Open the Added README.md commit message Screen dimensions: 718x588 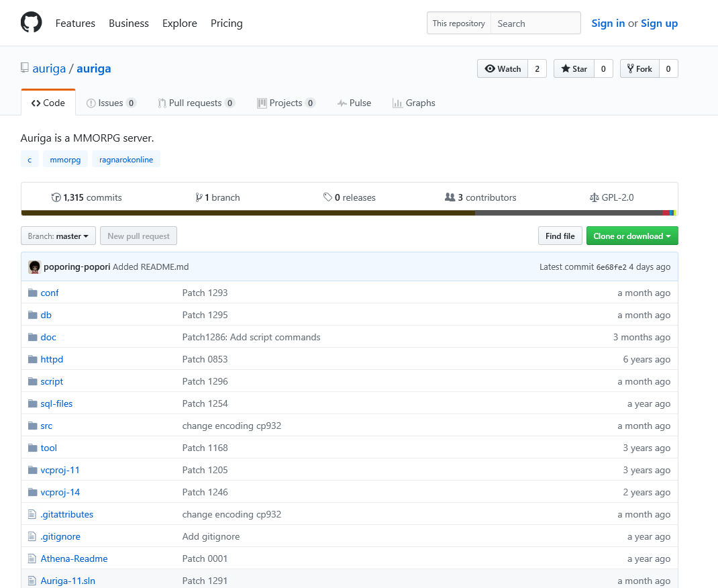click(151, 267)
